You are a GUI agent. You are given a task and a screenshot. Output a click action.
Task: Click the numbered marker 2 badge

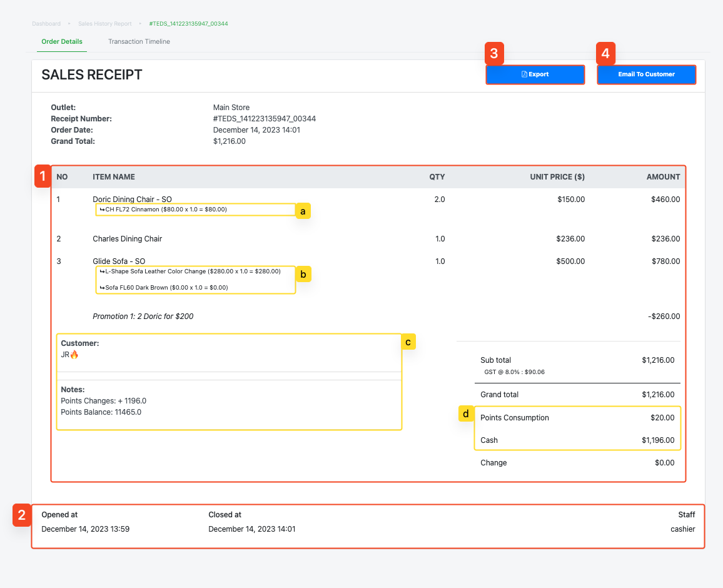coord(22,515)
